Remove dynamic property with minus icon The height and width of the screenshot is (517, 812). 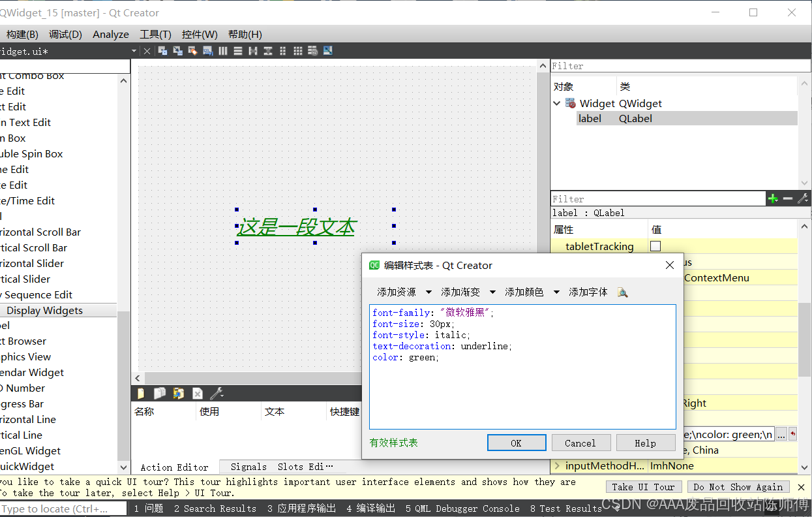788,198
